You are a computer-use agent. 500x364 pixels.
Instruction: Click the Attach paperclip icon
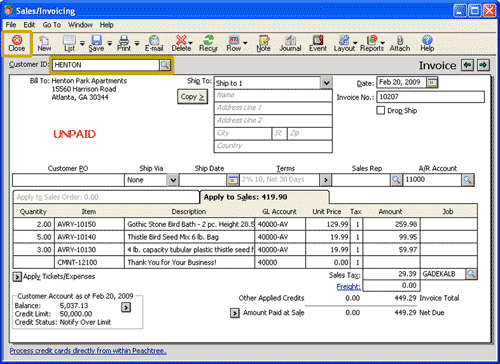click(x=400, y=44)
